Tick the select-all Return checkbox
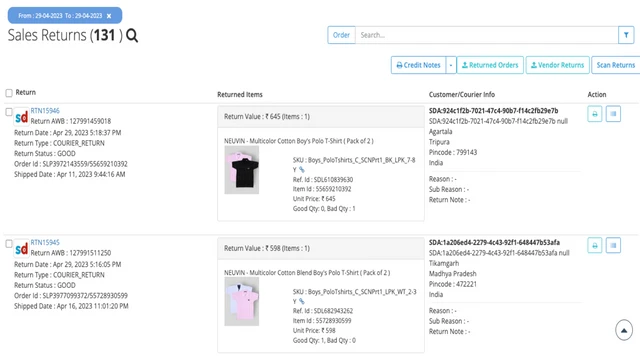 coord(9,93)
